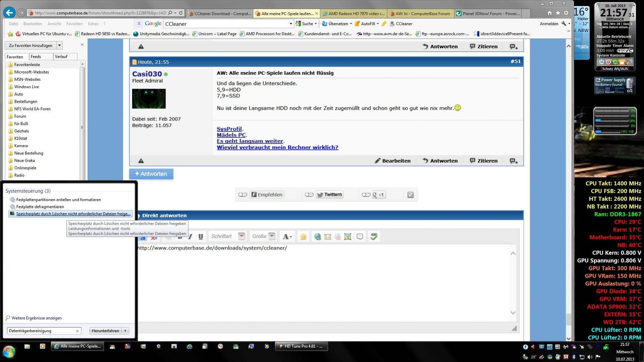Click the page vertical scrollbar thumb
The height and width of the screenshot is (362, 644).
click(x=568, y=319)
